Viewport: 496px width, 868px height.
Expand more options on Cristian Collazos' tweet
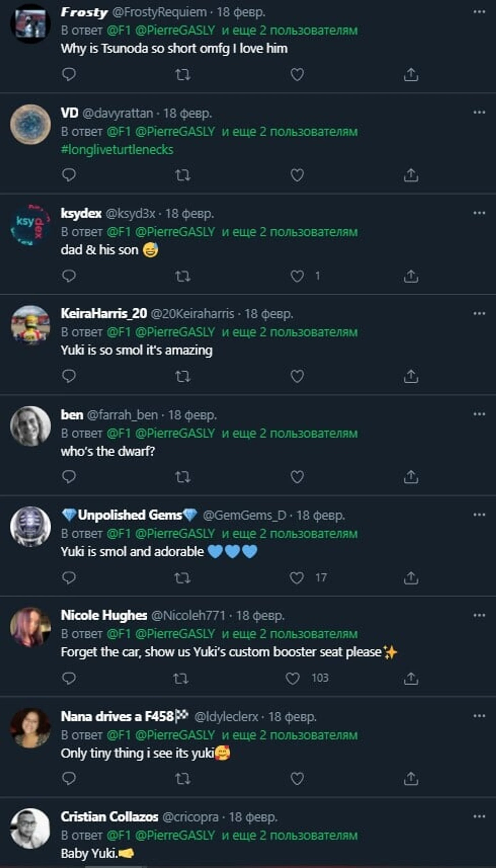coord(479,817)
